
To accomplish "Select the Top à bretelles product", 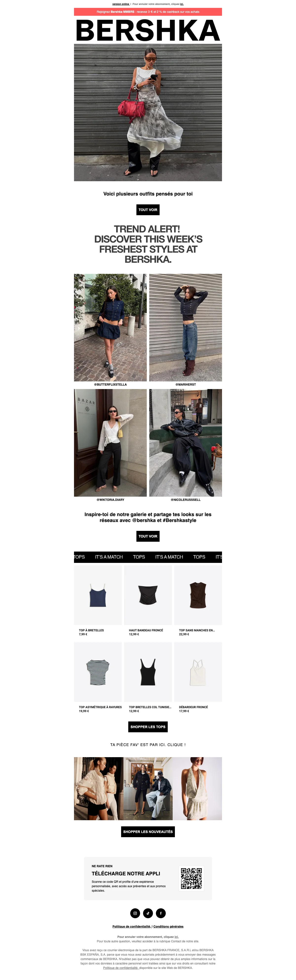I will [98, 601].
